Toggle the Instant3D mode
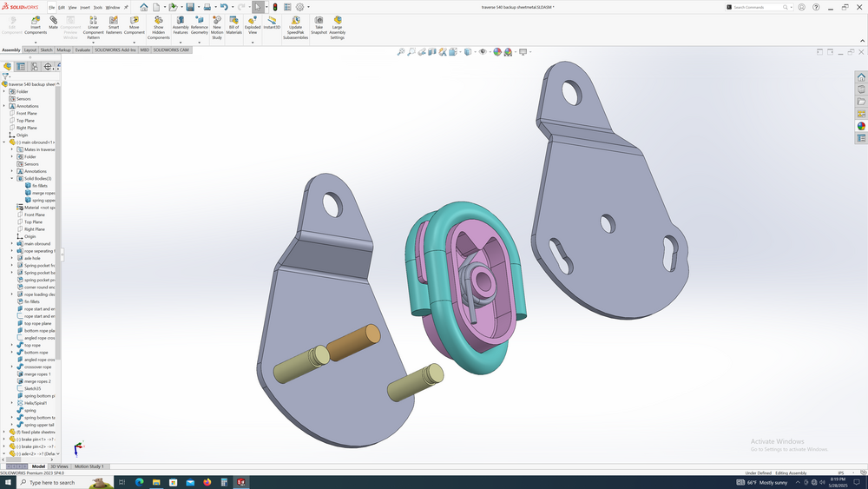The height and width of the screenshot is (489, 868). (272, 23)
